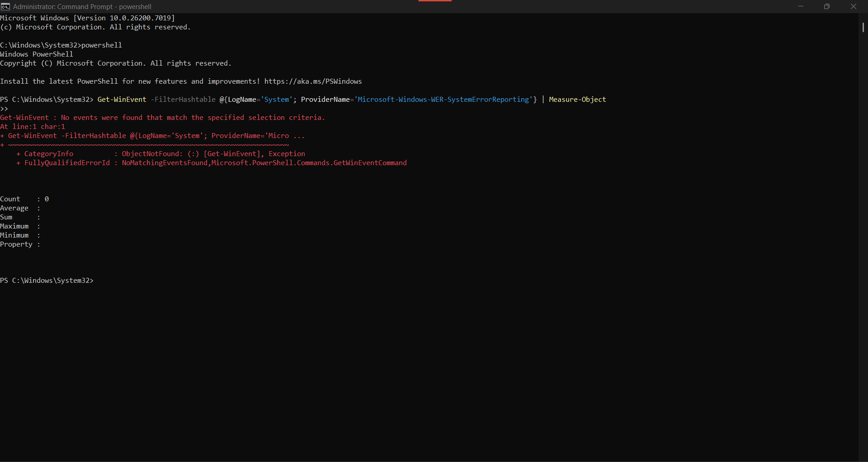Click the https://aka.ms/PSWindows URL
This screenshot has height=462, width=868.
313,81
